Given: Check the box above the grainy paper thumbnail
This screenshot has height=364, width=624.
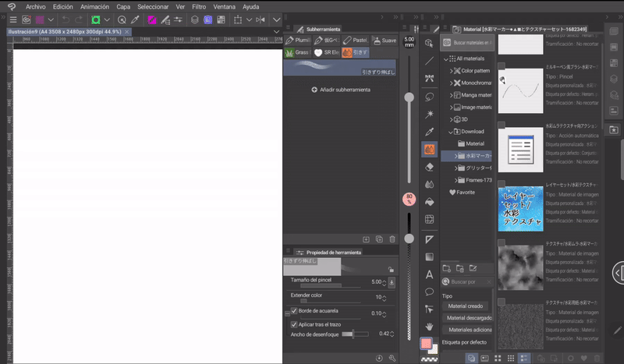Looking at the screenshot, I should (x=502, y=302).
